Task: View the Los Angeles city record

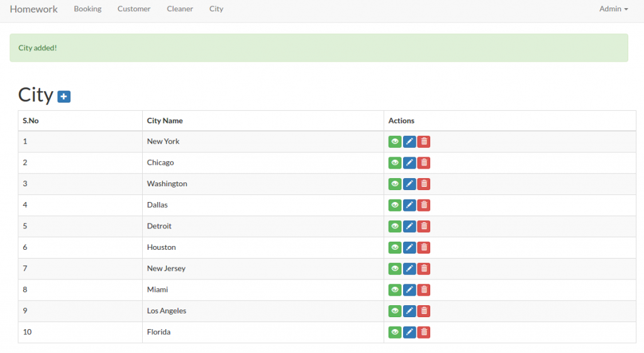Action: click(395, 311)
